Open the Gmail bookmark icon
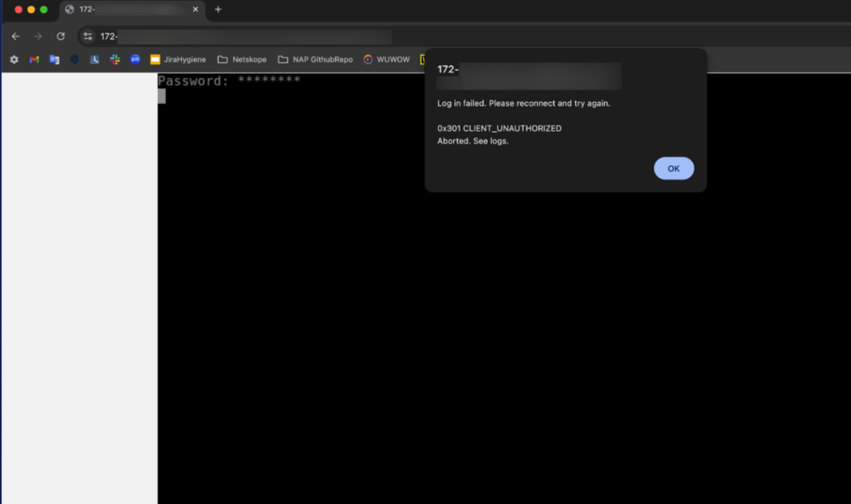 (x=33, y=60)
